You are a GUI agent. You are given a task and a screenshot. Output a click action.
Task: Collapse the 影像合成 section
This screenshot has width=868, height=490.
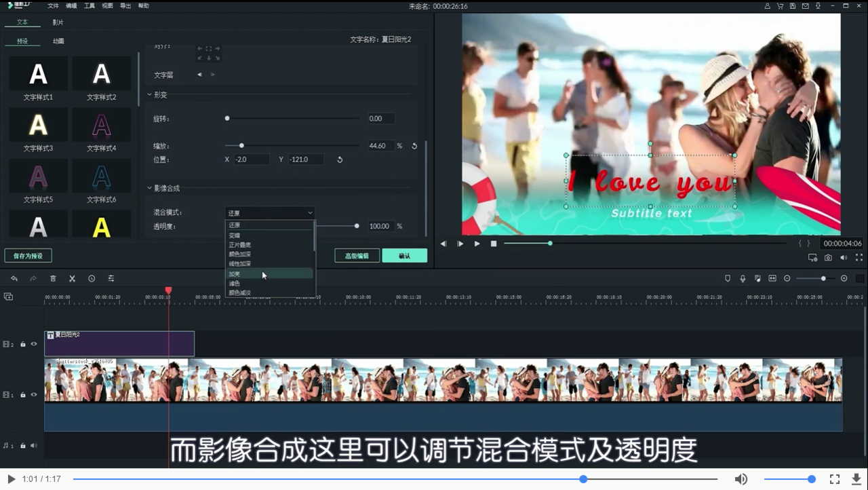pos(149,188)
